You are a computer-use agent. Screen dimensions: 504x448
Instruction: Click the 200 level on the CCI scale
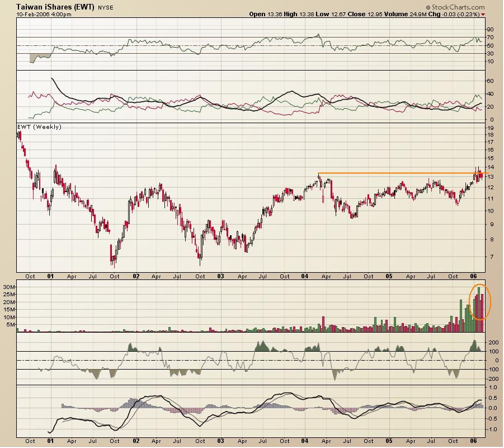tap(494, 343)
